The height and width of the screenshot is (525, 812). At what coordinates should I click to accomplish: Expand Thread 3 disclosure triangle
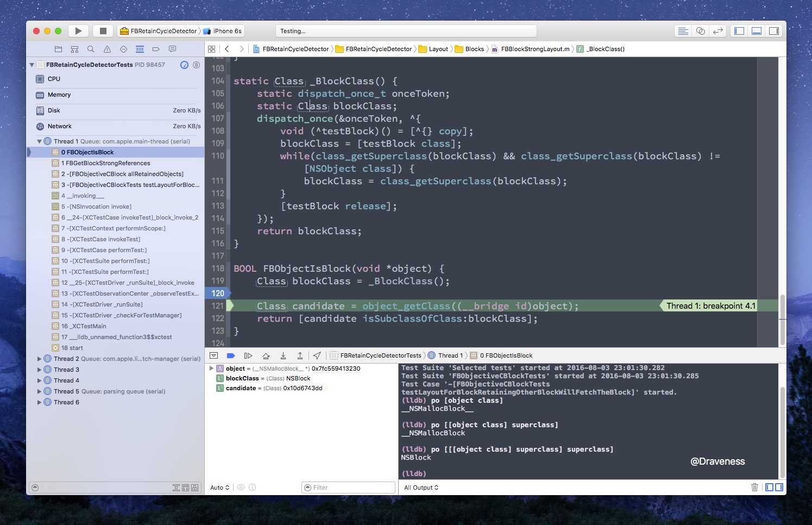point(39,370)
